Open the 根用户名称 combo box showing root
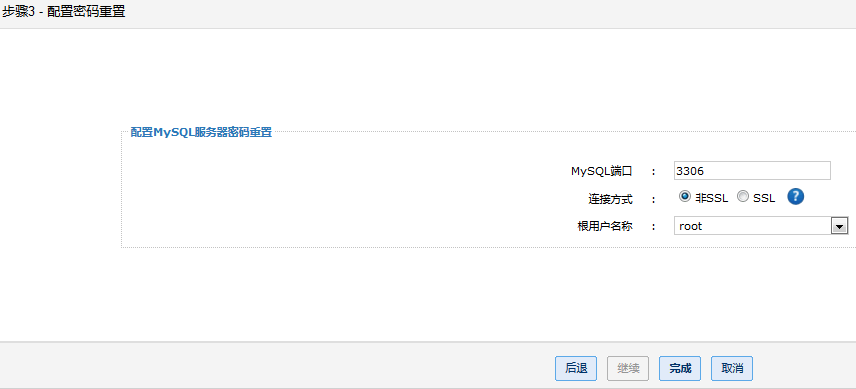Viewport: 856px width, 389px height. [761, 226]
